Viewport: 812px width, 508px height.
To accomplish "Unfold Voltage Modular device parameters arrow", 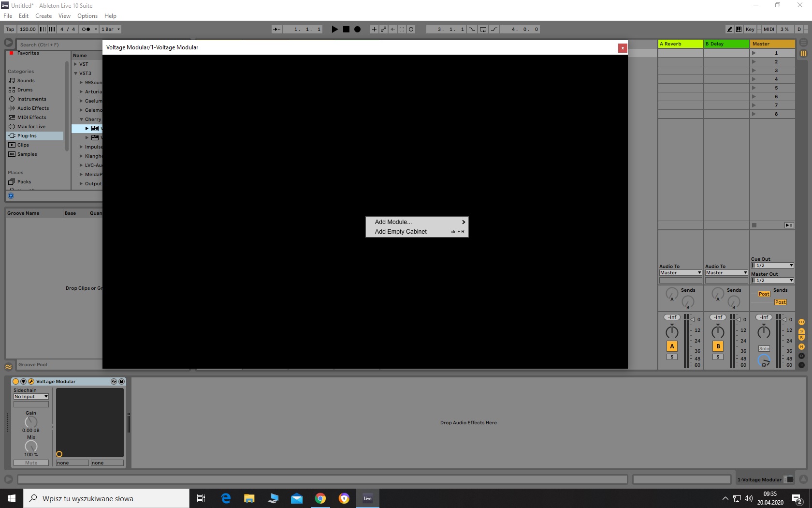I will click(23, 381).
